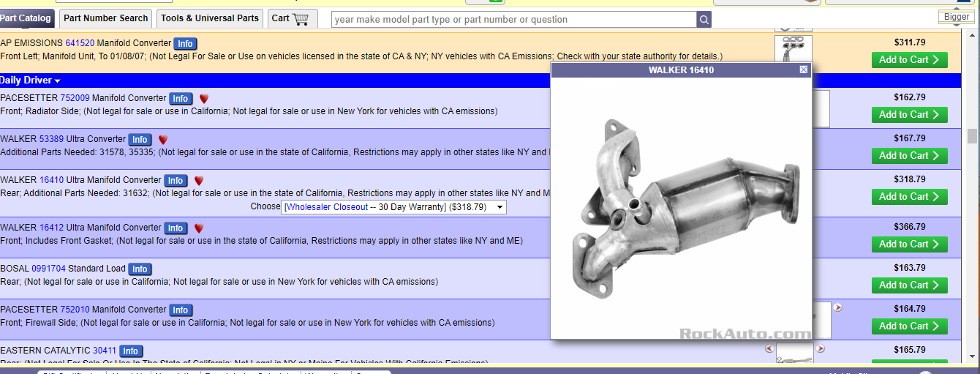Open part number link 641520
The height and width of the screenshot is (374, 980).
80,43
